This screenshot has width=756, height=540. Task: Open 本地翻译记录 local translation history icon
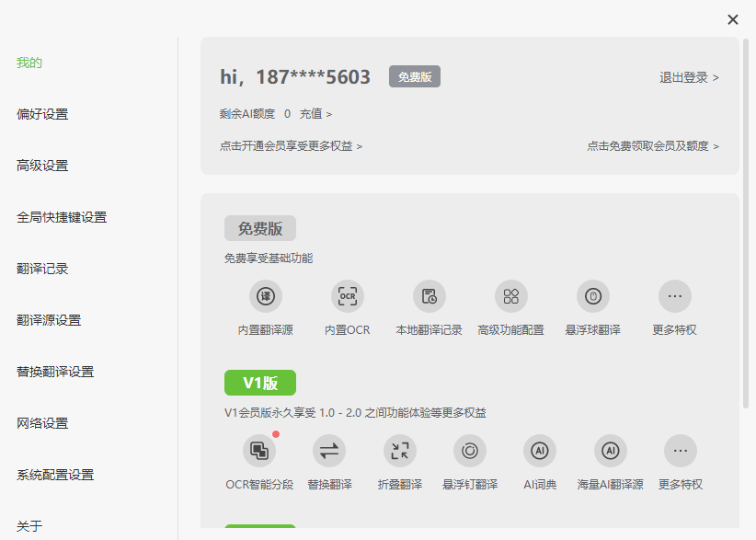tap(430, 296)
